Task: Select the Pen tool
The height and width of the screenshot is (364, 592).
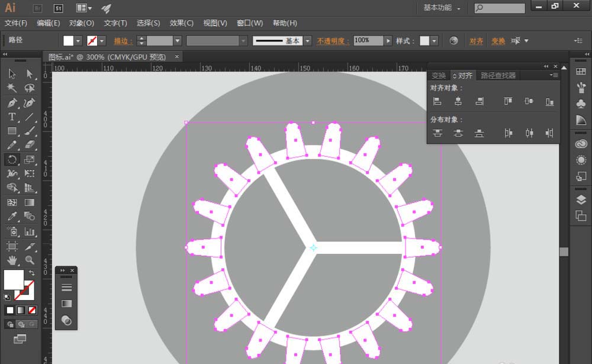Action: [x=12, y=102]
